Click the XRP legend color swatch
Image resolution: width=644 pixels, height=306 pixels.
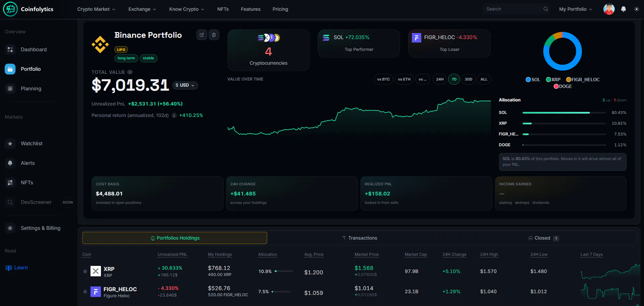(548, 80)
